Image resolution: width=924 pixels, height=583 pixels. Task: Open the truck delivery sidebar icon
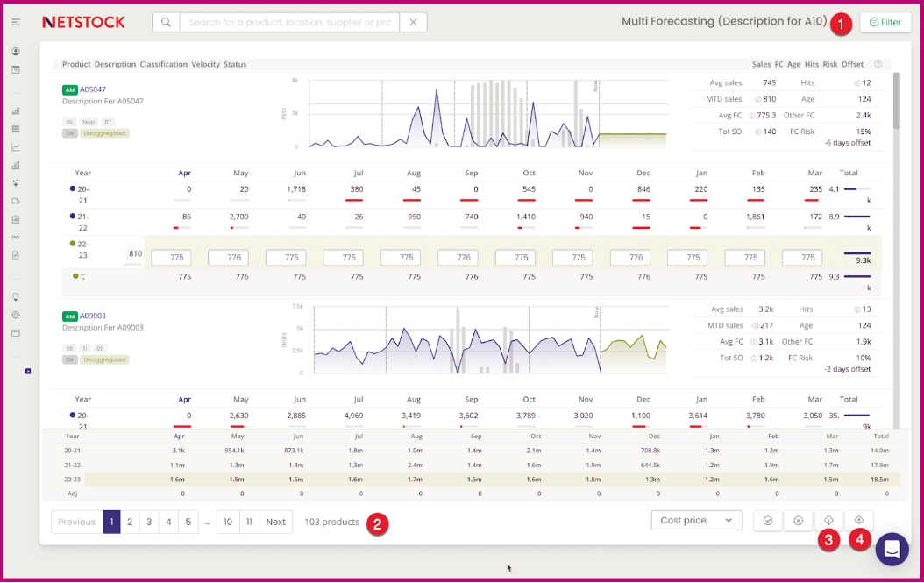tap(16, 201)
